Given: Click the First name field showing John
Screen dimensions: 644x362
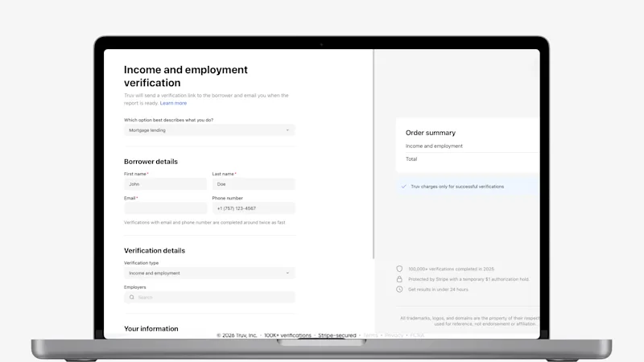Looking at the screenshot, I should click(x=165, y=184).
